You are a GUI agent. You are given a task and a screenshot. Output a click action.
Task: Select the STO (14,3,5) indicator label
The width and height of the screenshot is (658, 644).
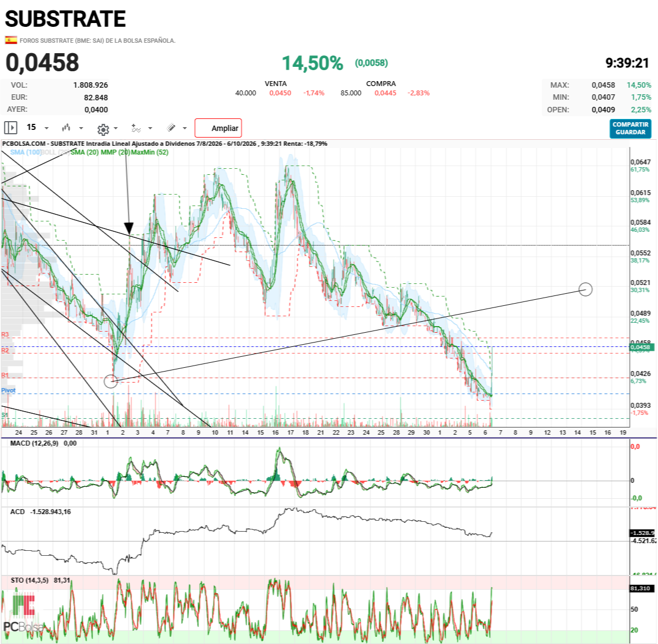point(30,580)
